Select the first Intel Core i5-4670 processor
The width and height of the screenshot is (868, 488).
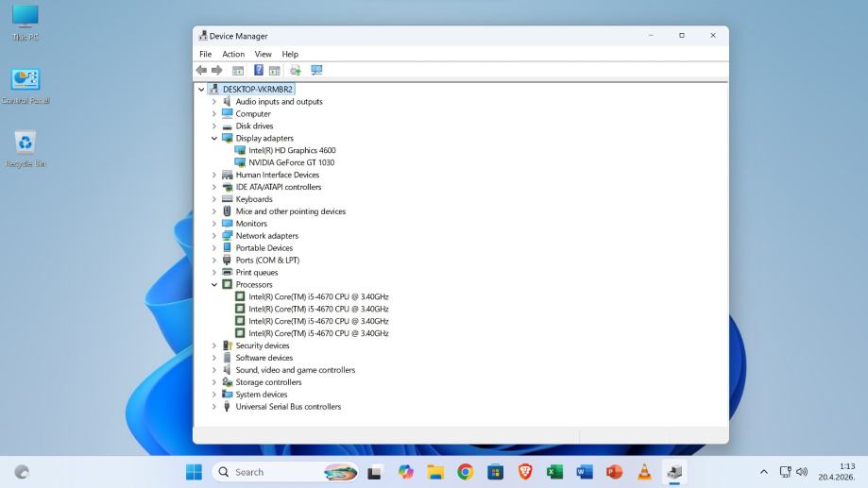click(318, 296)
